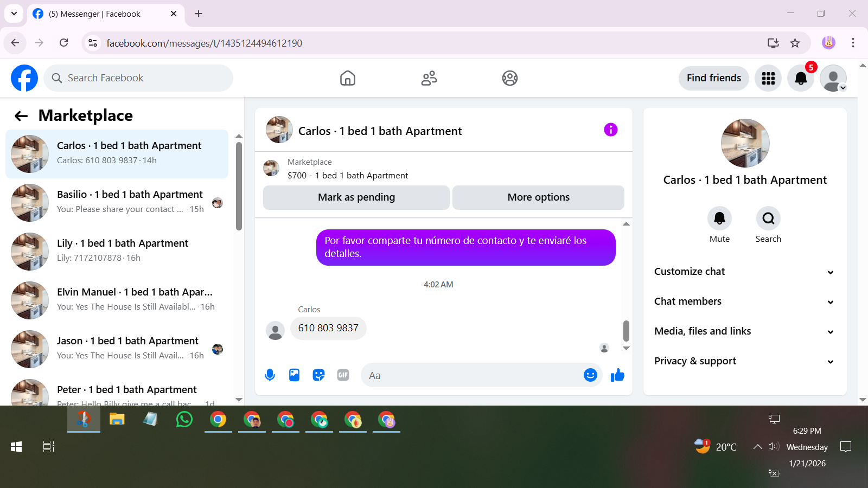
Task: Reload the page in browser toolbar
Action: click(63, 43)
